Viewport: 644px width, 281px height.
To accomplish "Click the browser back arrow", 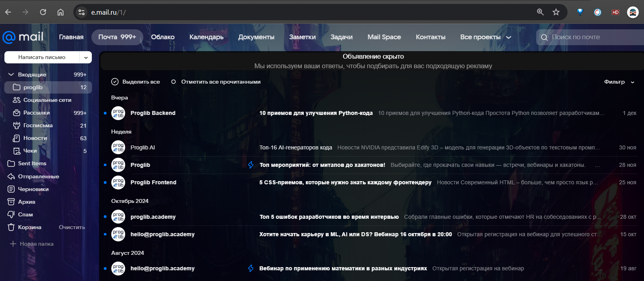I will [x=8, y=12].
